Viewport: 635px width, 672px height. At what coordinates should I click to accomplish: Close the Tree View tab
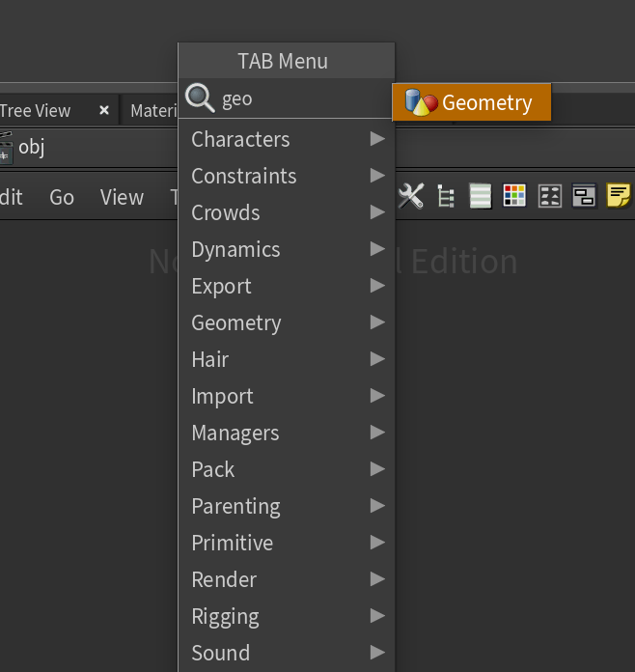103,111
